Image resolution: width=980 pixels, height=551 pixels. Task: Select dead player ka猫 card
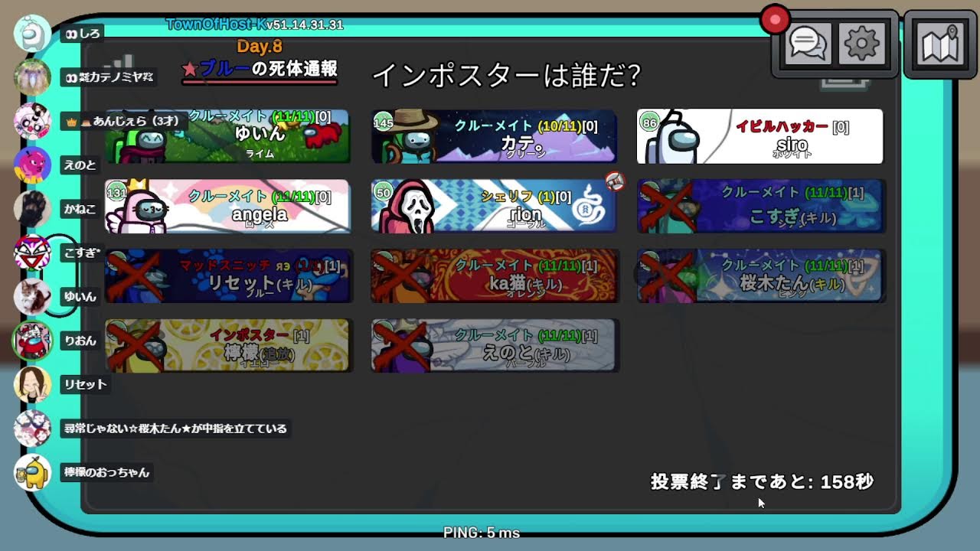[495, 276]
